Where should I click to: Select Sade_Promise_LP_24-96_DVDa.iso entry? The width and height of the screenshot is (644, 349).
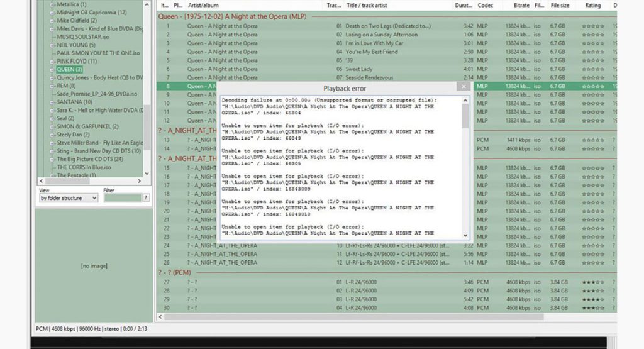click(97, 94)
